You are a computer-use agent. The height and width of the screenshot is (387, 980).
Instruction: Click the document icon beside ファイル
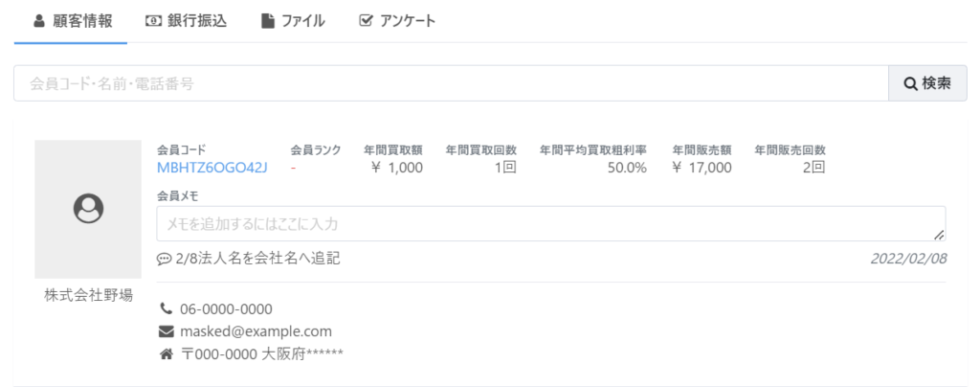(x=268, y=21)
